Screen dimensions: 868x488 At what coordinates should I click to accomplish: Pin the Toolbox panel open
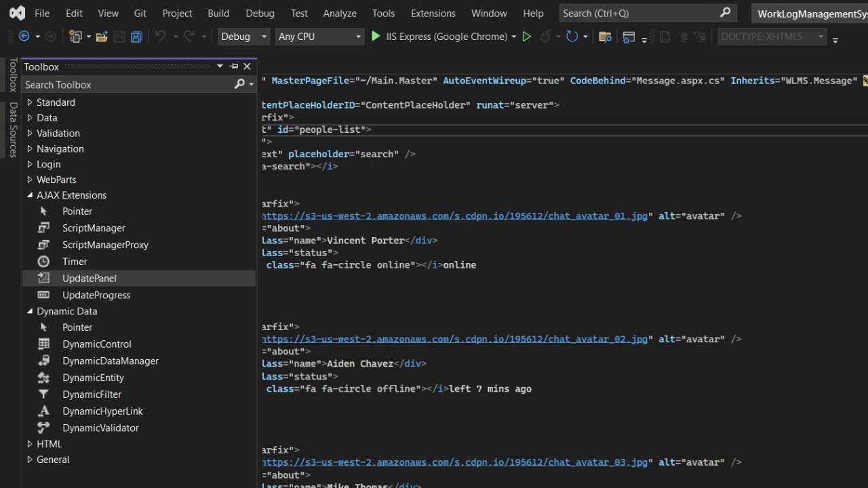pos(233,66)
